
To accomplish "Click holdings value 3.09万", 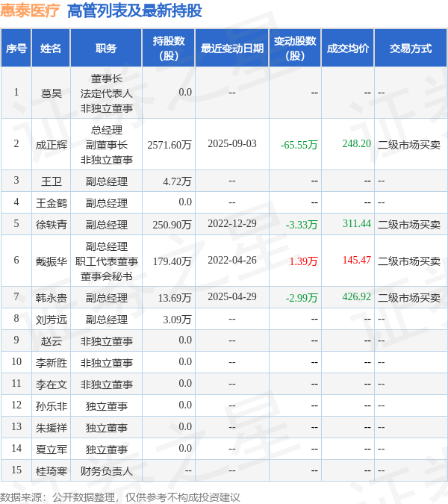I will [177, 320].
